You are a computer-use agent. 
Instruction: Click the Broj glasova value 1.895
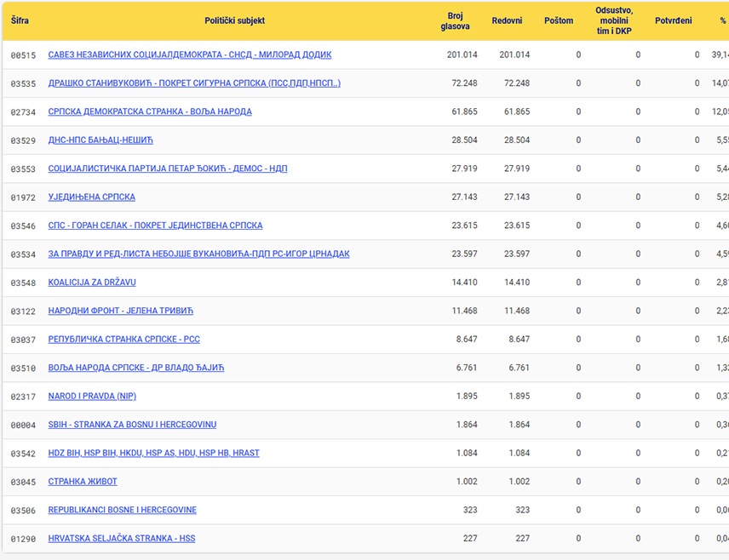tap(467, 396)
